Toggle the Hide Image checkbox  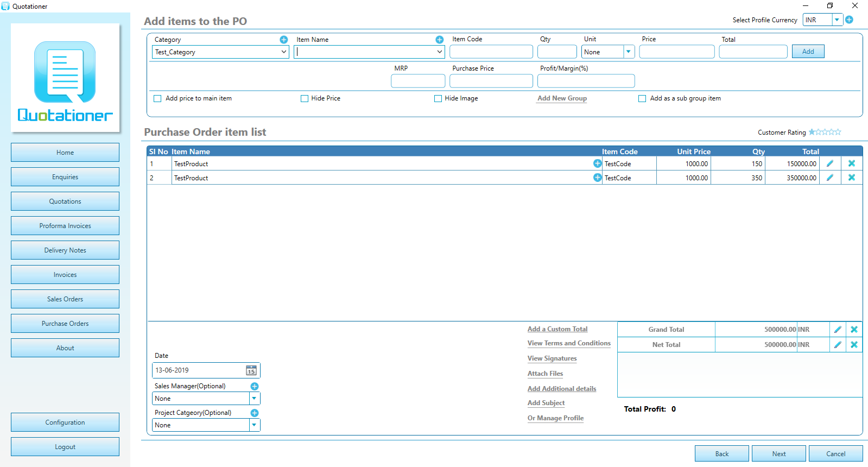[438, 99]
